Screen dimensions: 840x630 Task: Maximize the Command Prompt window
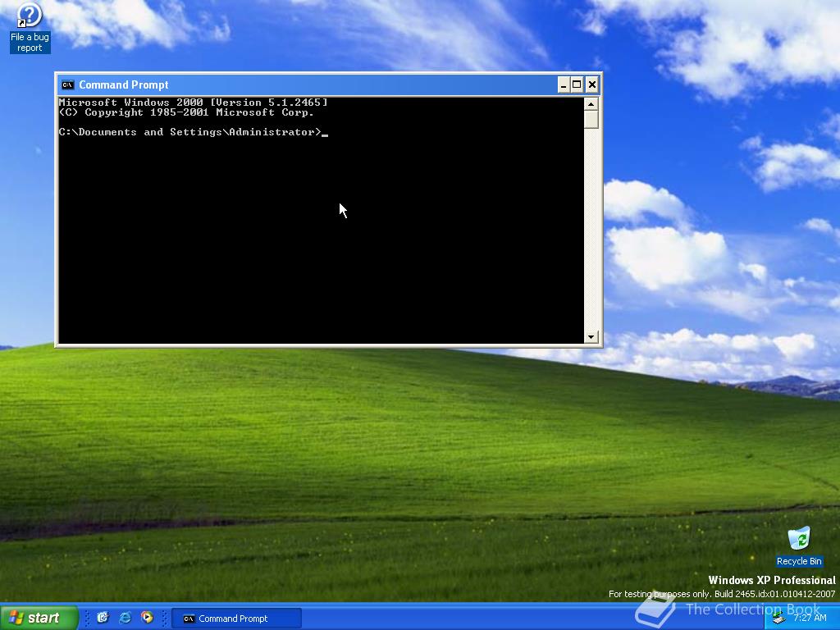tap(577, 84)
